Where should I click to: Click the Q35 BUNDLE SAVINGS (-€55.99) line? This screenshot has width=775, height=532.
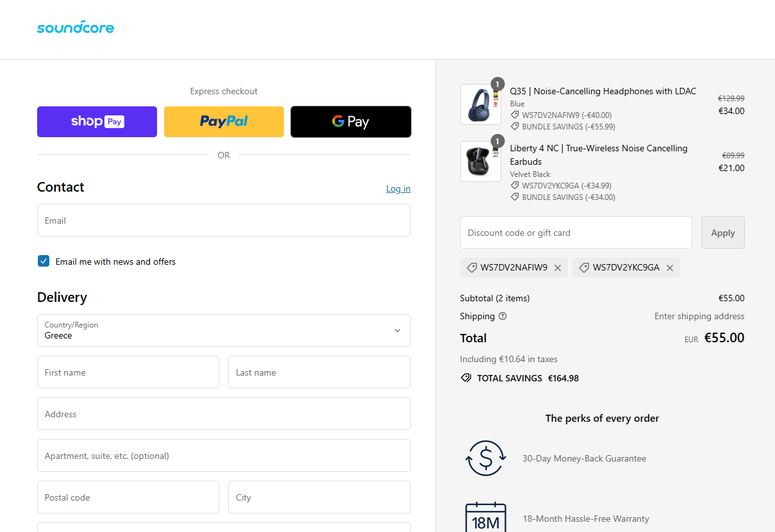(x=569, y=126)
